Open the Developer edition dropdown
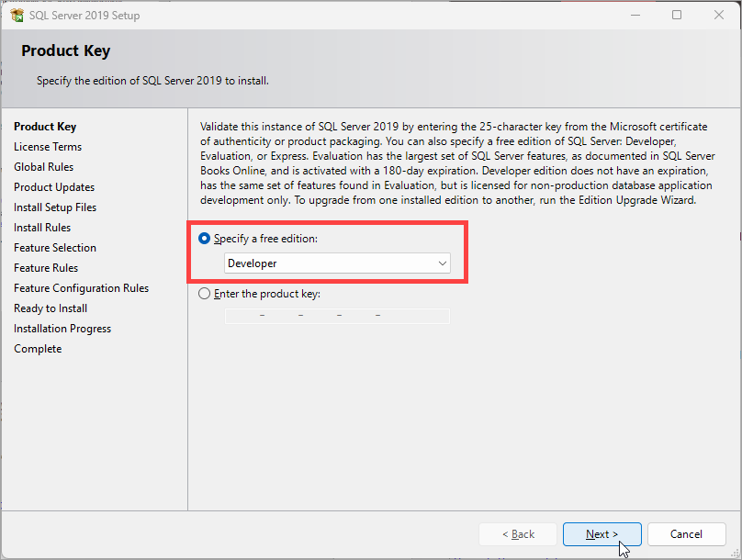Image resolution: width=742 pixels, height=560 pixels. pos(337,263)
